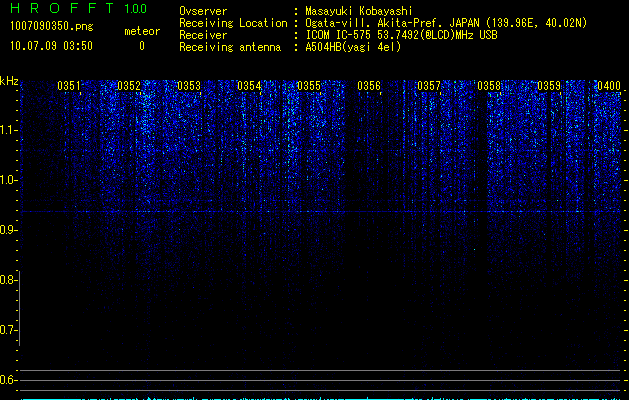Click the 0356 time marker

[369, 86]
